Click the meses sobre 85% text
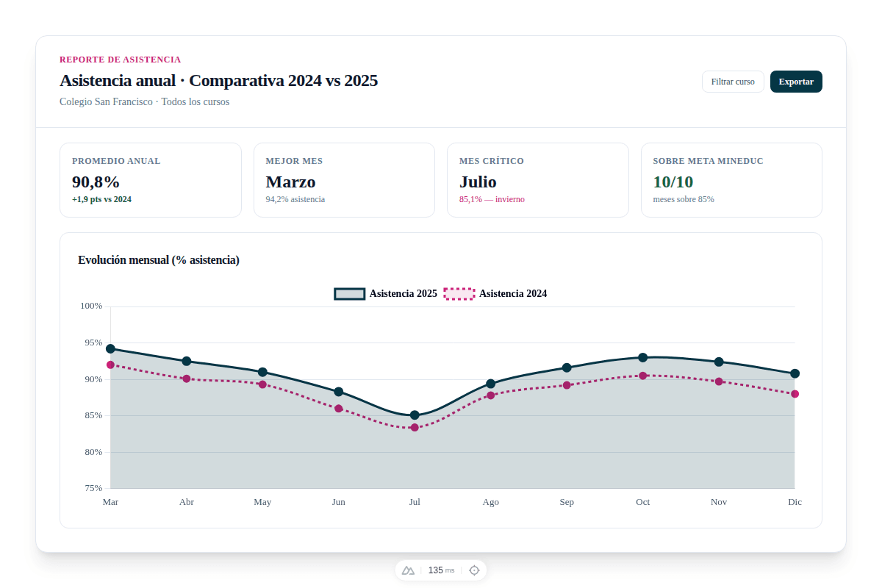The width and height of the screenshot is (882, 588). 684,199
